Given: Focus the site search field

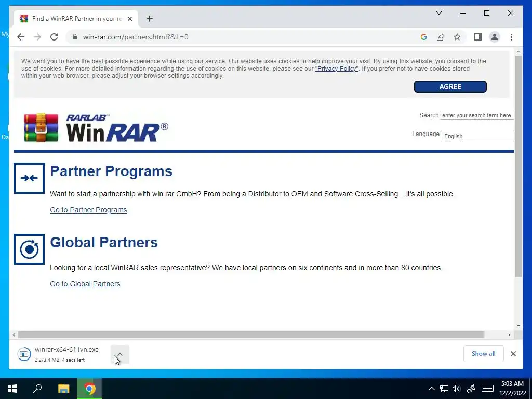Looking at the screenshot, I should [477, 115].
